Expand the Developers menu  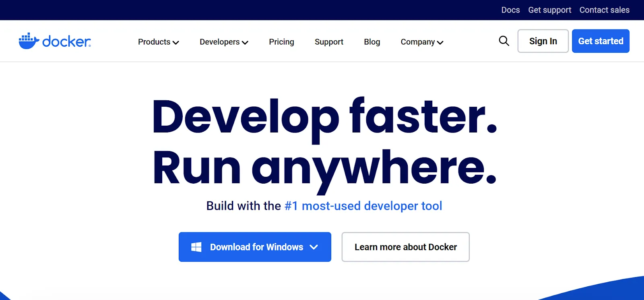tap(224, 42)
